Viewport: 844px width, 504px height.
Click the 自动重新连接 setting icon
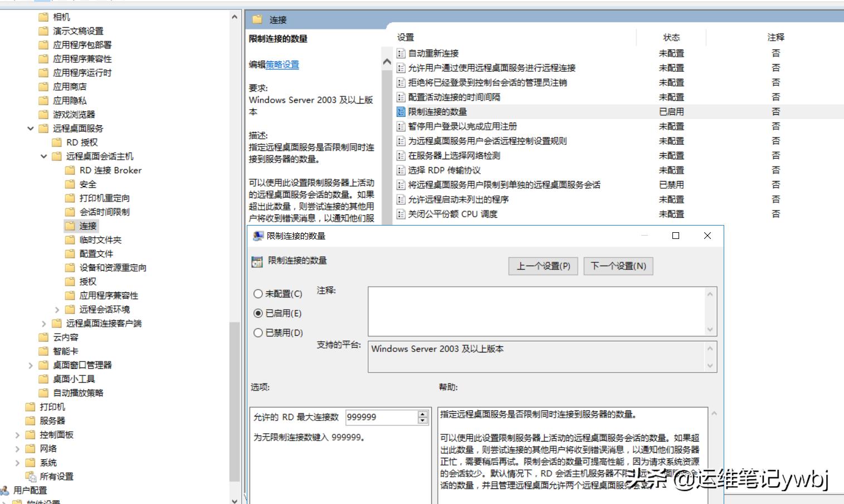(x=400, y=53)
